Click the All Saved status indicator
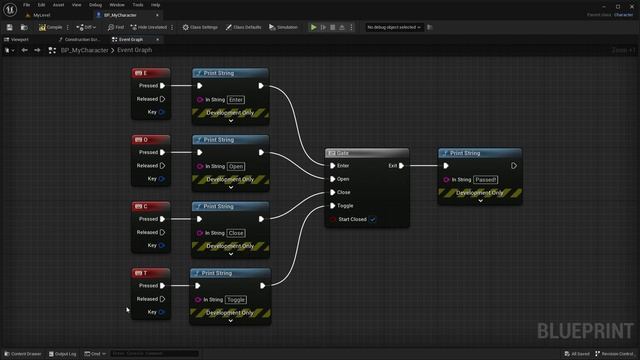Screen dimensions: 640x360 pos(577,353)
